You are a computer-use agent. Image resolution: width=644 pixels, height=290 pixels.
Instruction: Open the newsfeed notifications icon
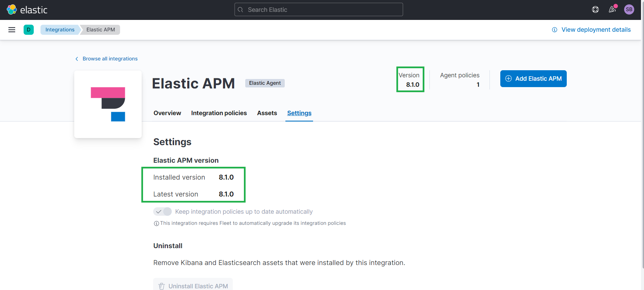pyautogui.click(x=612, y=10)
